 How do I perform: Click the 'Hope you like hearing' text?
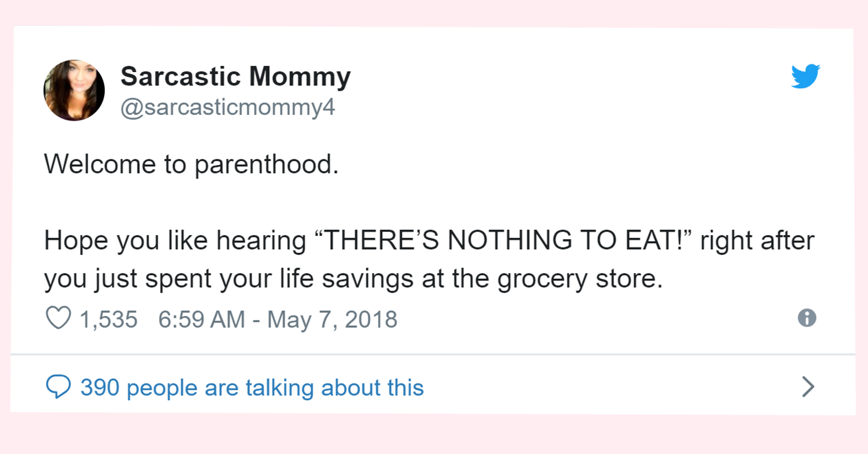[x=175, y=241]
